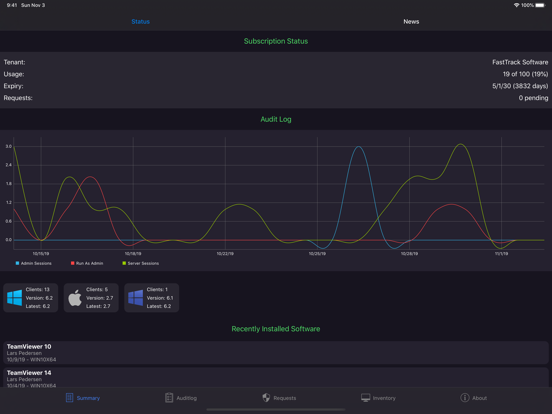
Task: Click the 10/22/19 date on chart axis
Action: (x=225, y=253)
